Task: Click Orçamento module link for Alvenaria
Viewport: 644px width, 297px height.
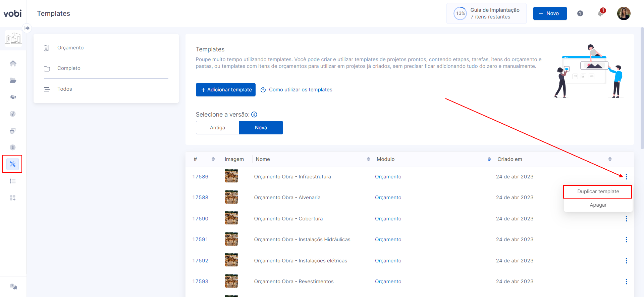Action: pyautogui.click(x=388, y=198)
